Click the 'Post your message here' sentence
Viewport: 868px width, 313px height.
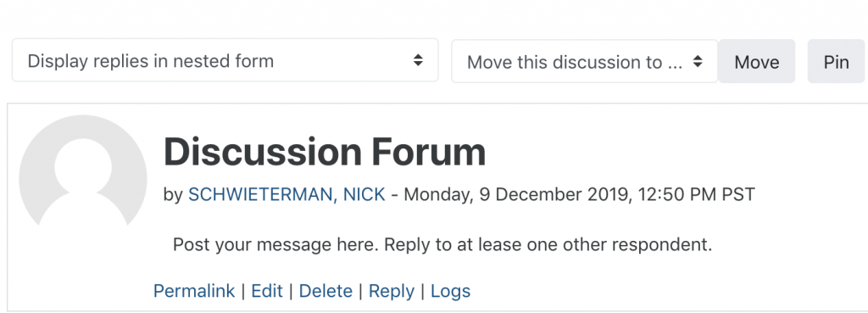click(x=275, y=244)
